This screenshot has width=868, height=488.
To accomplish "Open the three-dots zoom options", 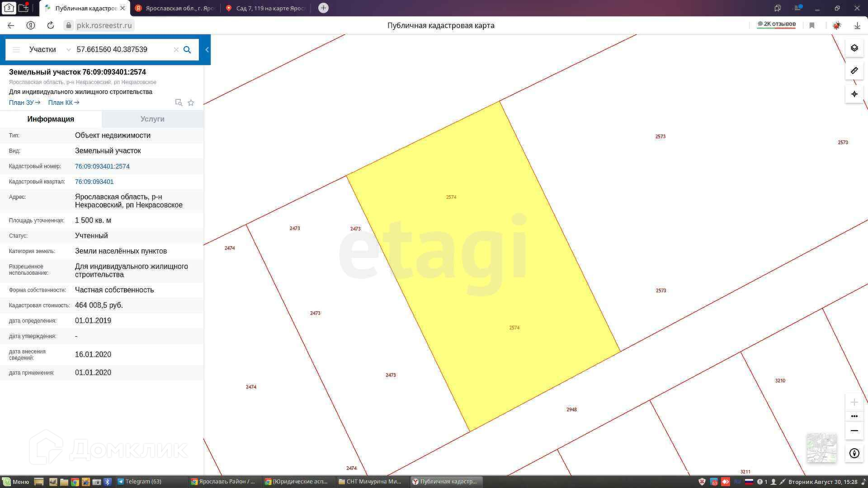I will 854,416.
